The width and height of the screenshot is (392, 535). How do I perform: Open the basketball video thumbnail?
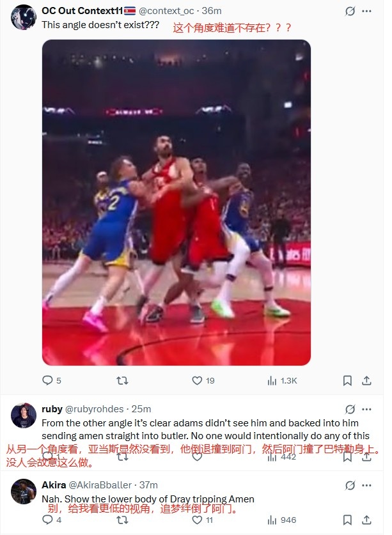coord(176,203)
